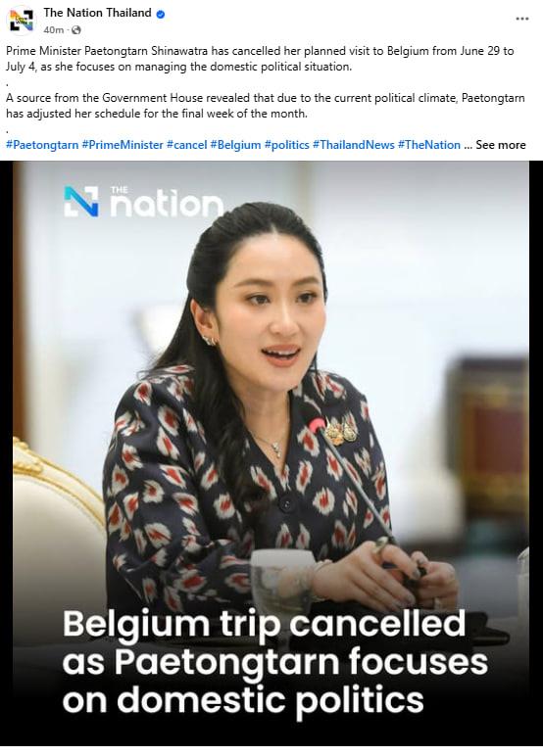
Task: Open the #cancel hashtag
Action: coord(187,145)
